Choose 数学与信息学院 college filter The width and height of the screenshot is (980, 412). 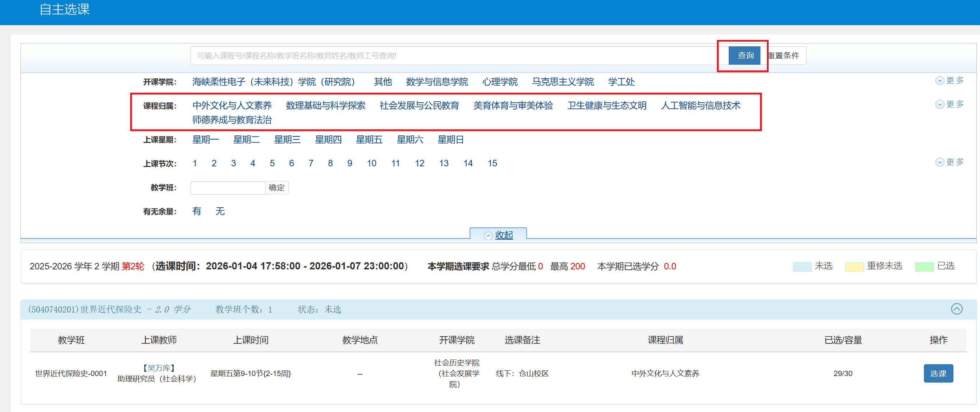point(437,82)
